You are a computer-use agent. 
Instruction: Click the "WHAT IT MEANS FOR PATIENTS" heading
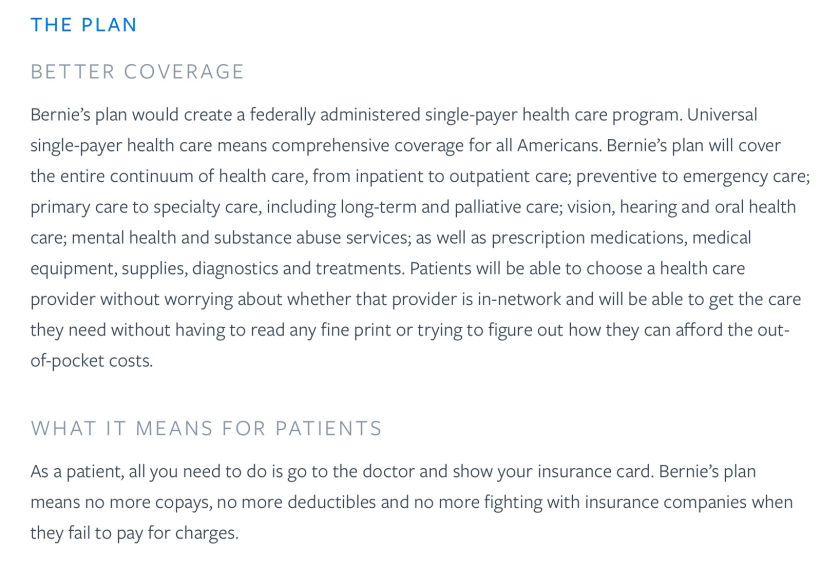click(206, 428)
